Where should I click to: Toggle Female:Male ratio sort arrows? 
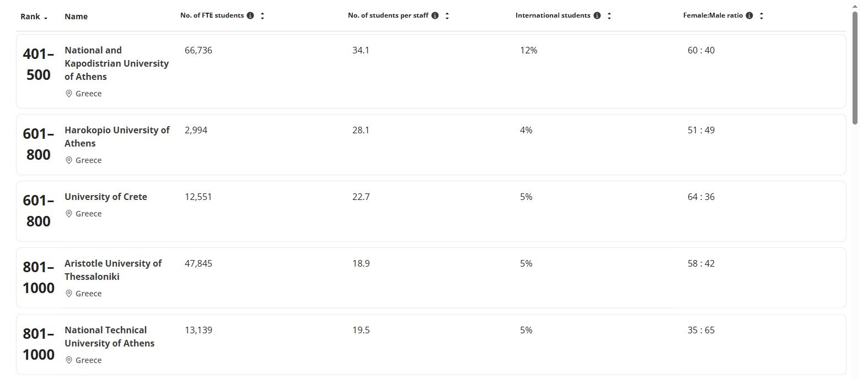762,16
